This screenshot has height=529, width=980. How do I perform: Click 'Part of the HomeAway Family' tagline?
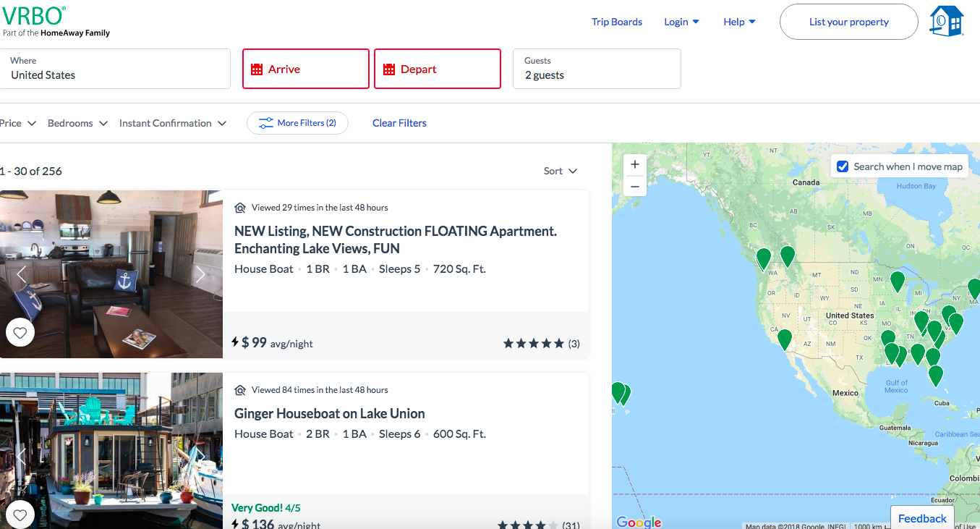coord(56,33)
